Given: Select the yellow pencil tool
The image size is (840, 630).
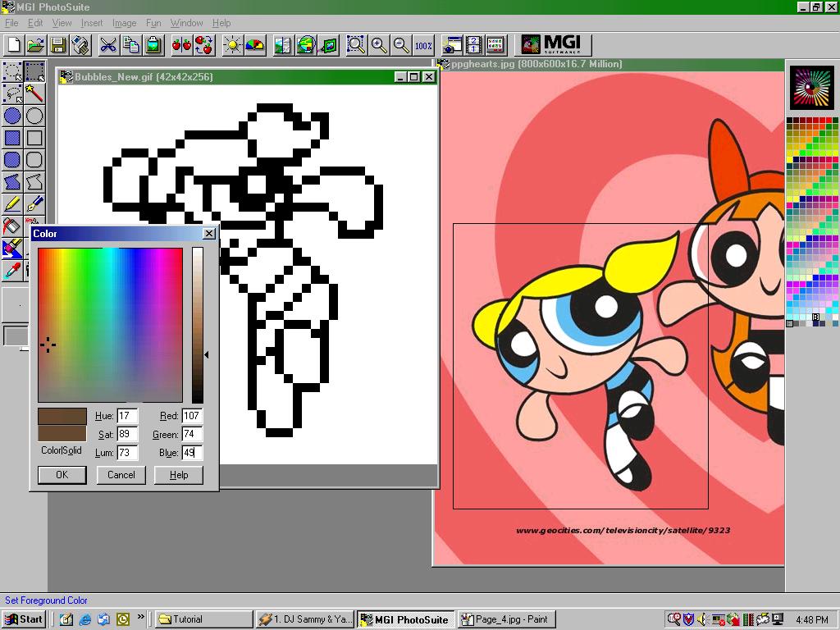Looking at the screenshot, I should tap(12, 203).
